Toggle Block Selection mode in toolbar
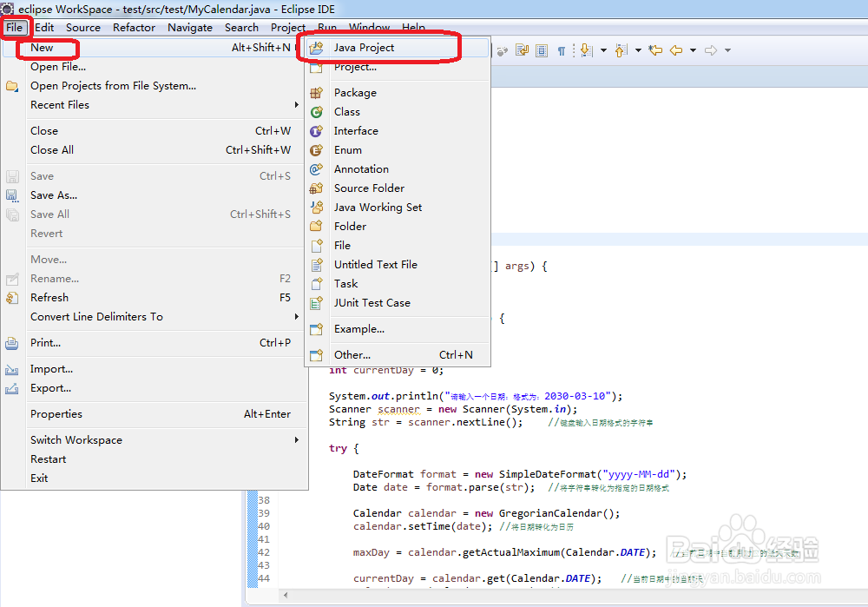The image size is (868, 607). [x=542, y=50]
